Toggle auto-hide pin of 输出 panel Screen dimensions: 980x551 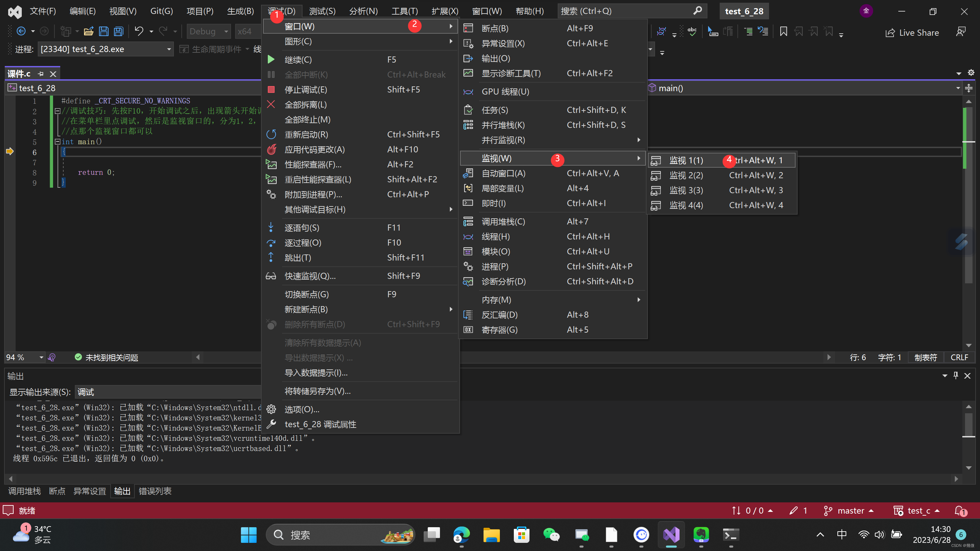(x=955, y=376)
